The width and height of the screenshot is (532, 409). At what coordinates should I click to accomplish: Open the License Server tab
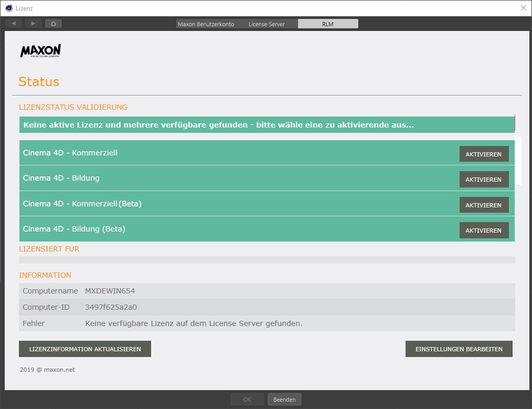[x=267, y=24]
